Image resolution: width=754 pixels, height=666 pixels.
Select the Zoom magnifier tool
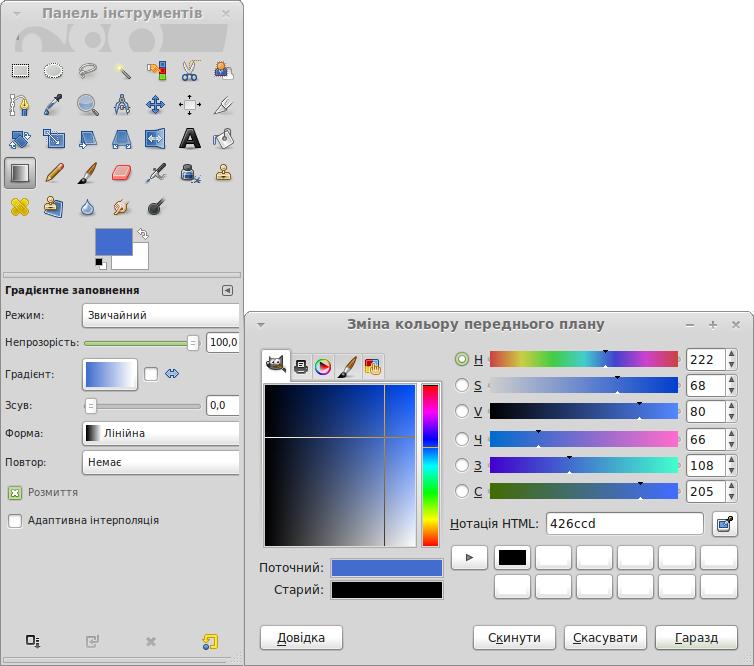tap(88, 105)
